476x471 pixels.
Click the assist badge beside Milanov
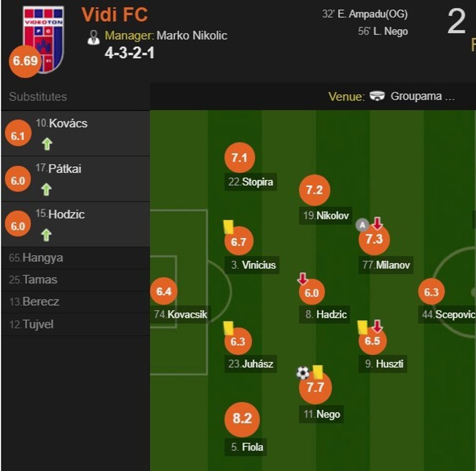362,225
